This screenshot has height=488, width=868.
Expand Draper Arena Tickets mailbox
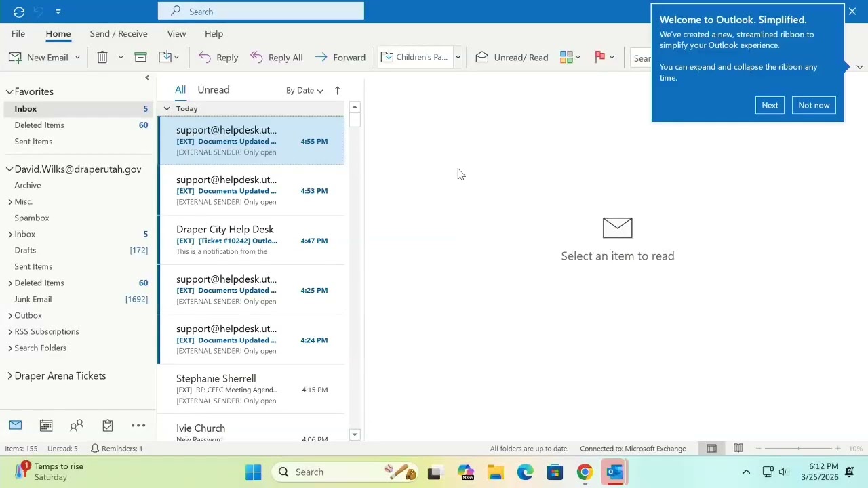coord(9,376)
